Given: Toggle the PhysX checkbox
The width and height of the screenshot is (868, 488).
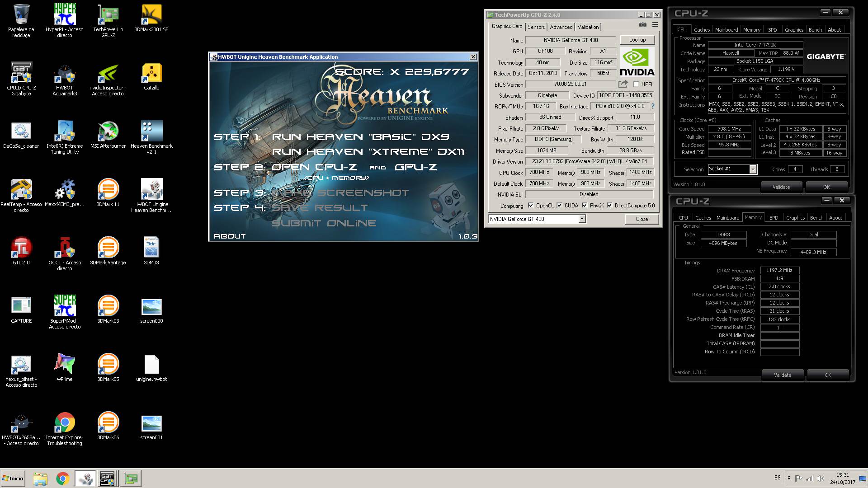Looking at the screenshot, I should coord(585,206).
